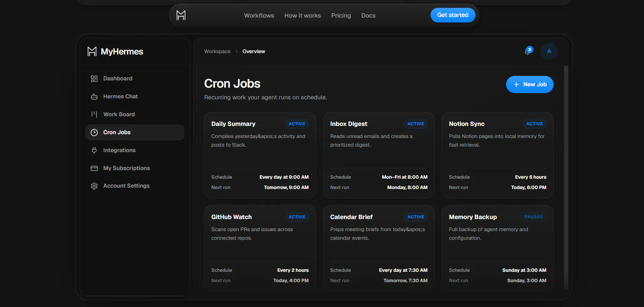Click 'Tomorrow, 7:30 AM' next run
Image resolution: width=644 pixels, height=307 pixels.
(405, 280)
